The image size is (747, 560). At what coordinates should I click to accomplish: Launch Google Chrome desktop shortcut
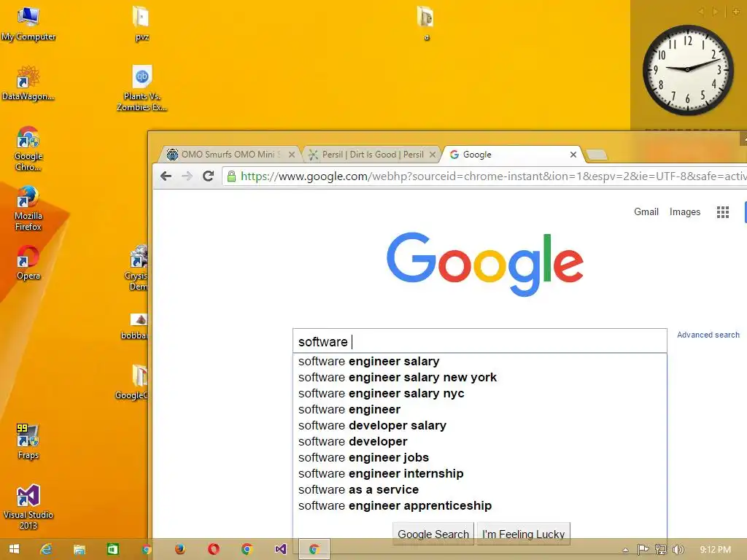coord(28,149)
